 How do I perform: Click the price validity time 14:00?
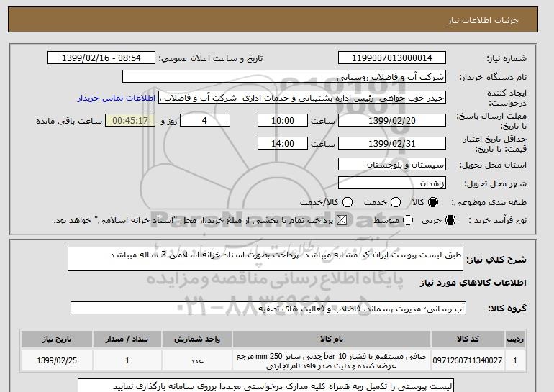pos(283,143)
